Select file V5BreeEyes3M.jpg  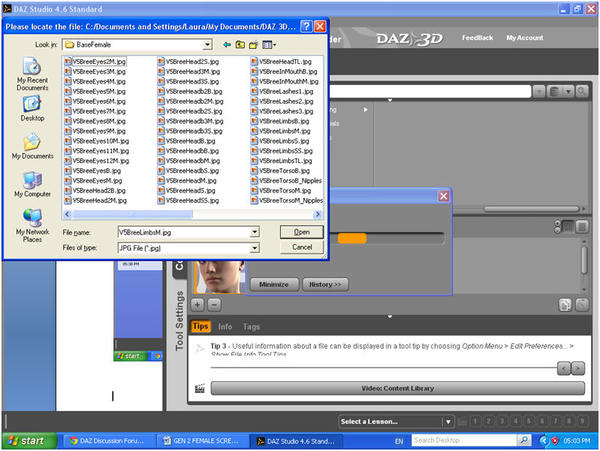[x=95, y=72]
